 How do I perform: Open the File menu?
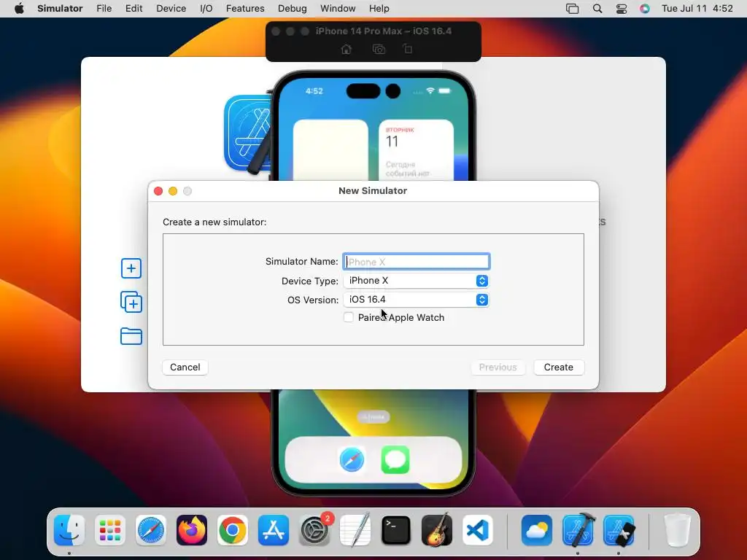point(104,9)
